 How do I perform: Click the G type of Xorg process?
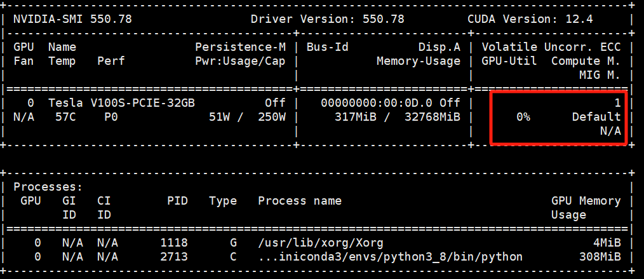(x=233, y=243)
